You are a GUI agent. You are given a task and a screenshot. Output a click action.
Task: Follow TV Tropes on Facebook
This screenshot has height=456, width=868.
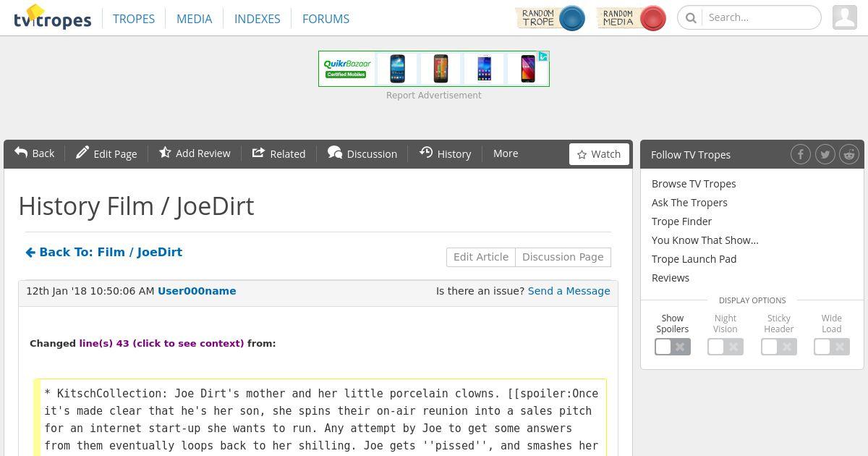pyautogui.click(x=800, y=154)
